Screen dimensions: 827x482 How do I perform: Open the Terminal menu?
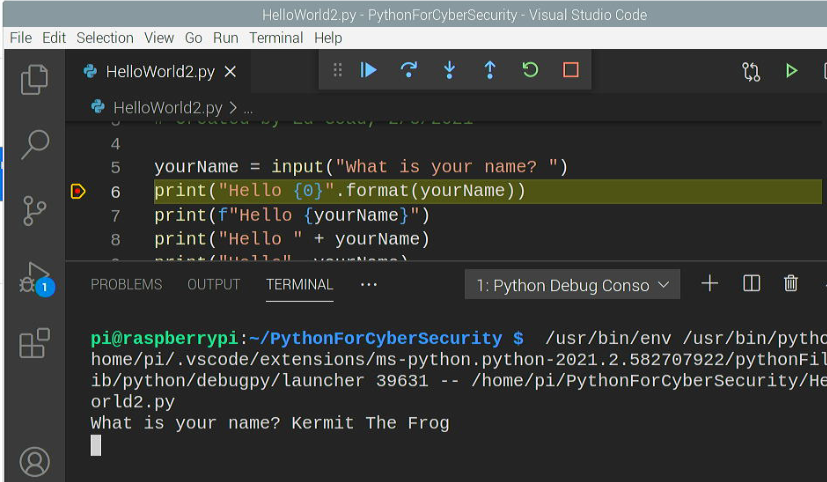tap(276, 38)
